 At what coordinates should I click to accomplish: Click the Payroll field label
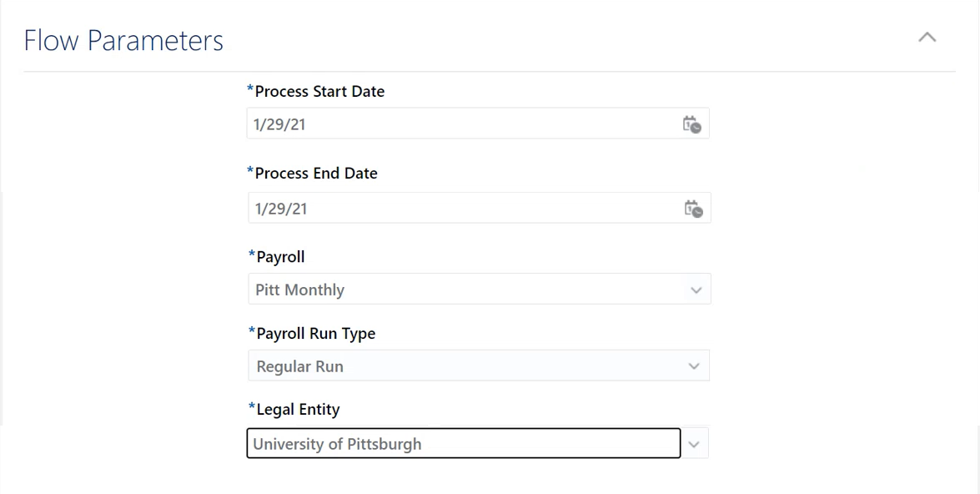[280, 257]
